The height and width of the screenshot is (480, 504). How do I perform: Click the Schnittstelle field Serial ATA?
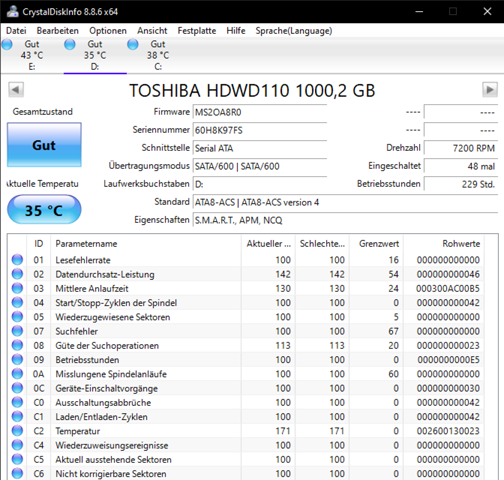pos(260,148)
